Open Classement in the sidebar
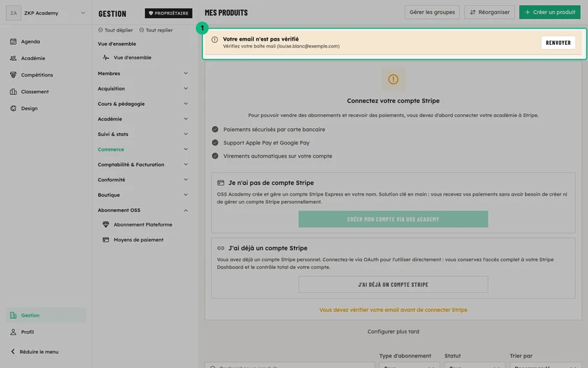 (x=45, y=92)
